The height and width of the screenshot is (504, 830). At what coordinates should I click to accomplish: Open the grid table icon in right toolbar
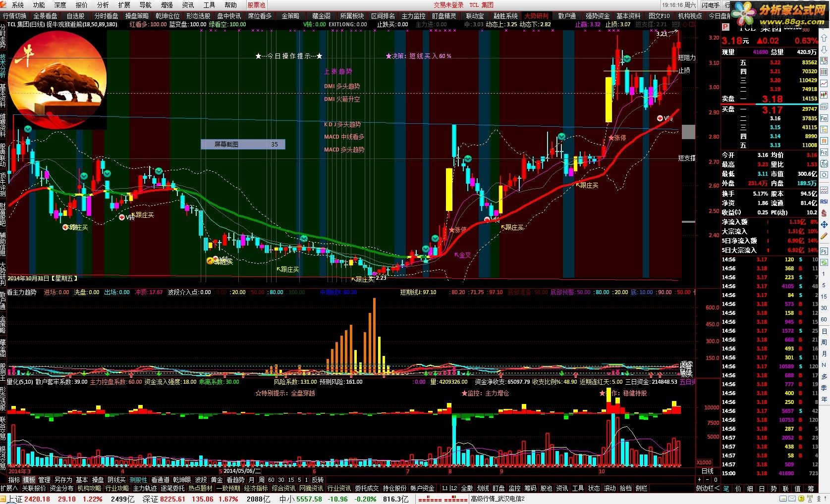pos(825,71)
